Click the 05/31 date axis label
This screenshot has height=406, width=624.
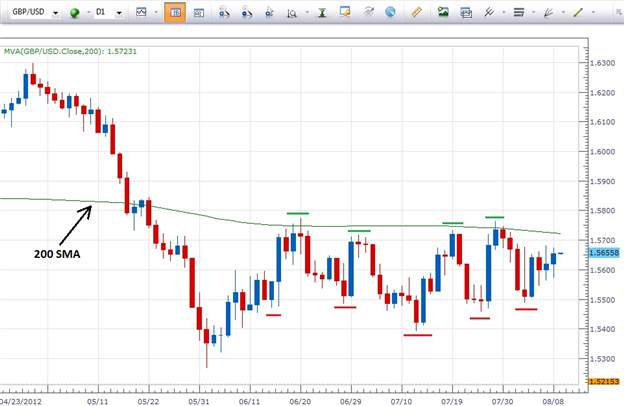tap(199, 401)
